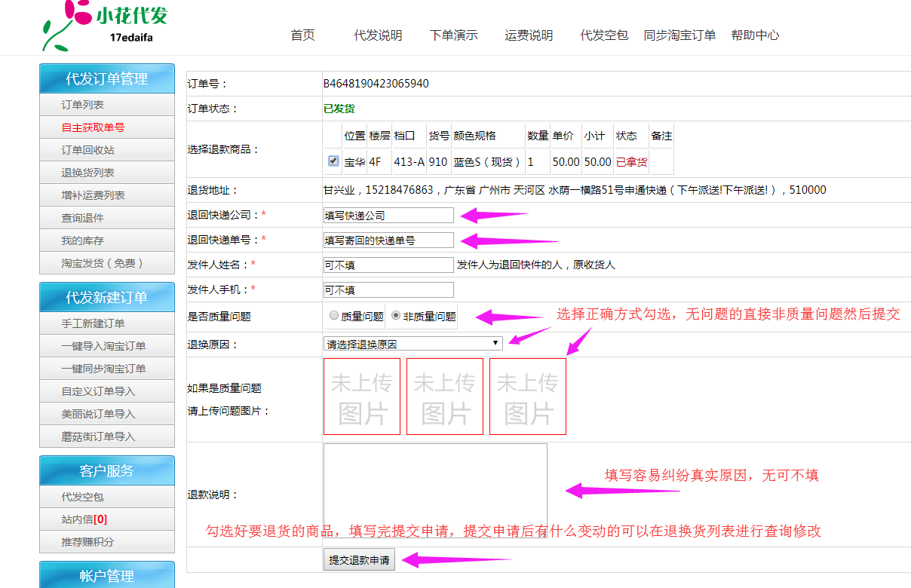Screen dimensions: 911x588
Task: Click the second 未上传图片 upload placeholder
Action: tap(445, 397)
